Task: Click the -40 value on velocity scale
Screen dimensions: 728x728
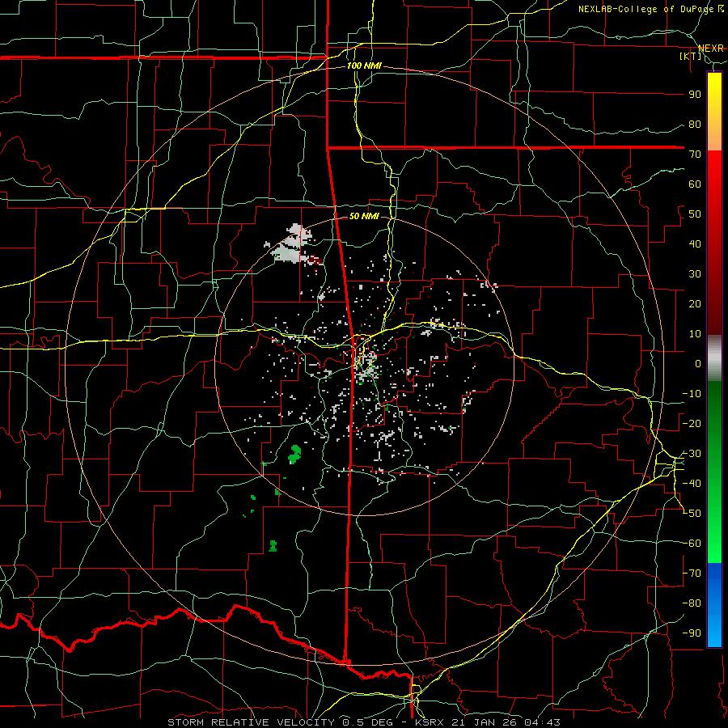Action: [692, 484]
